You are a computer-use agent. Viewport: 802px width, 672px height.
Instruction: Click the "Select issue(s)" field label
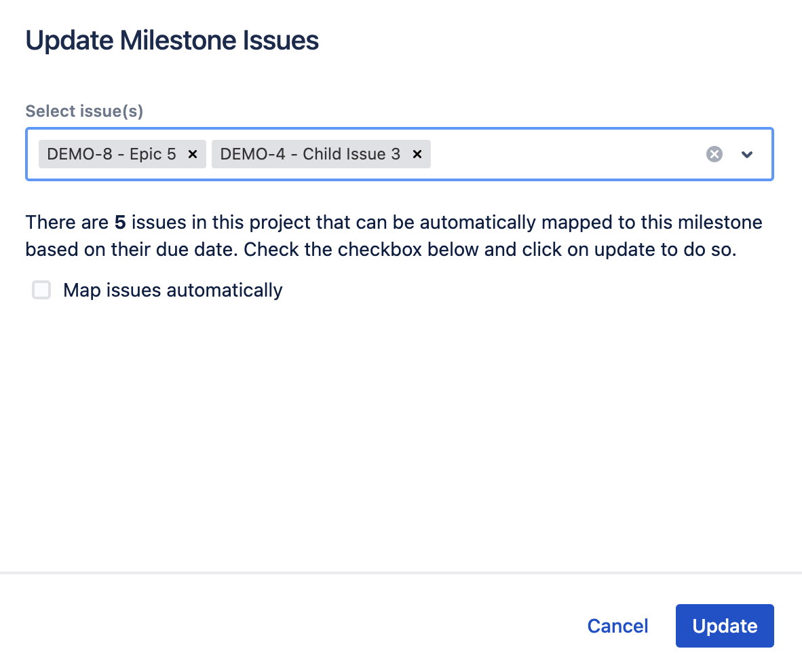(x=84, y=111)
